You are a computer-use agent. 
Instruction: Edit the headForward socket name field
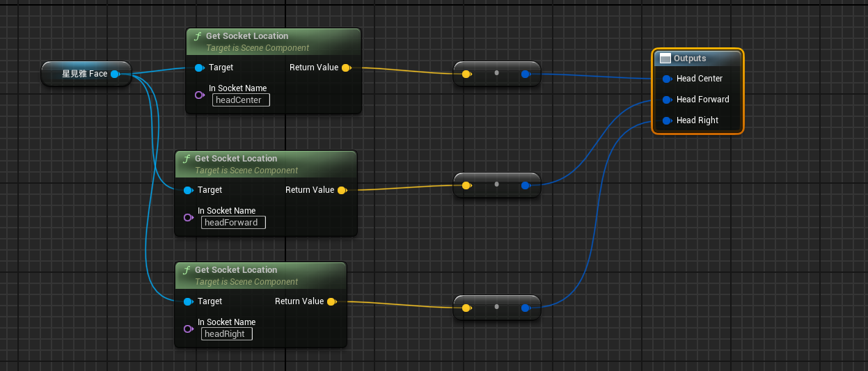click(x=233, y=223)
